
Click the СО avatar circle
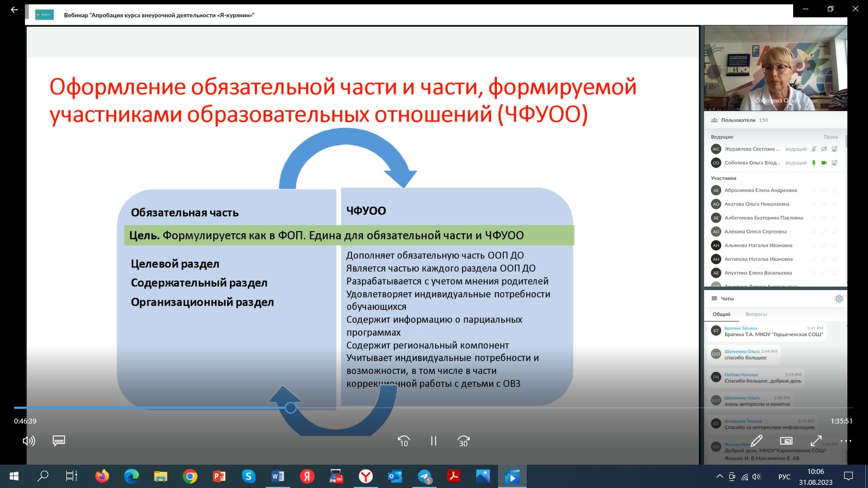coord(716,163)
